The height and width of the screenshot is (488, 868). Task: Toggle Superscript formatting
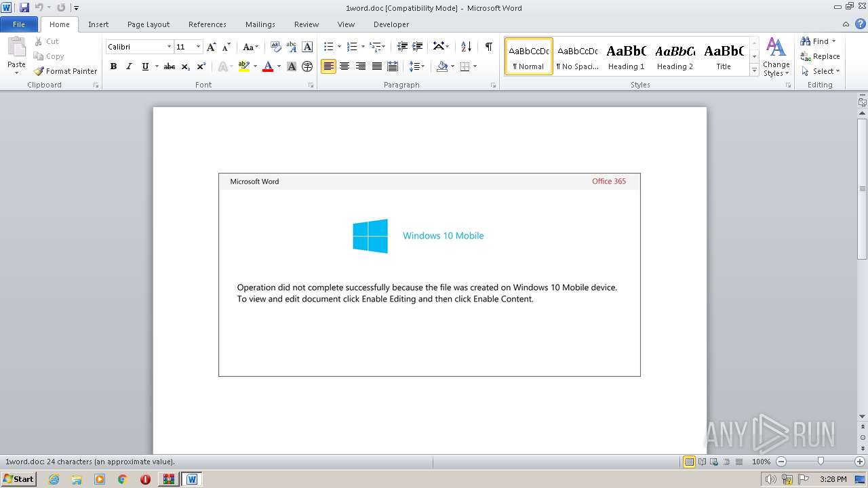pyautogui.click(x=201, y=66)
